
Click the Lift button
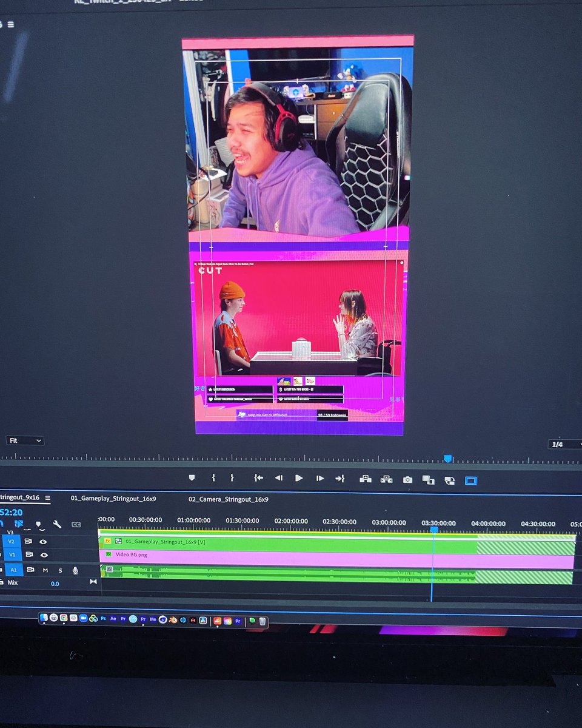(366, 479)
